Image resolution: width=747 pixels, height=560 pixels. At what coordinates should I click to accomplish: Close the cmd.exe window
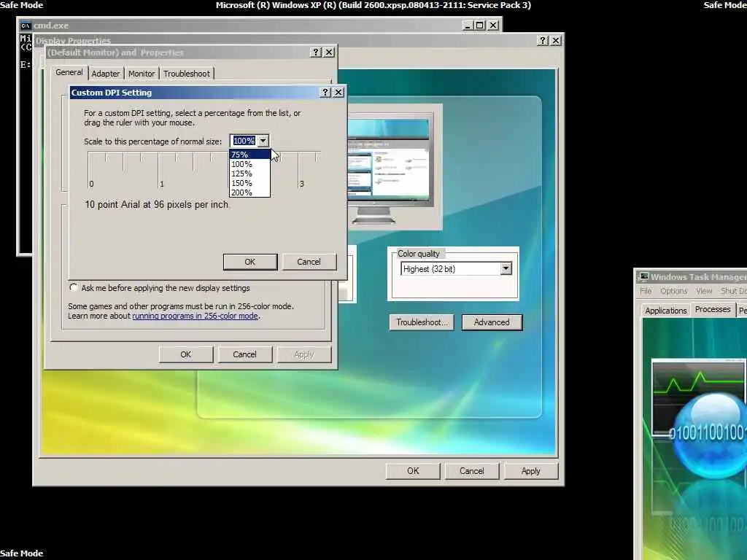pos(494,26)
